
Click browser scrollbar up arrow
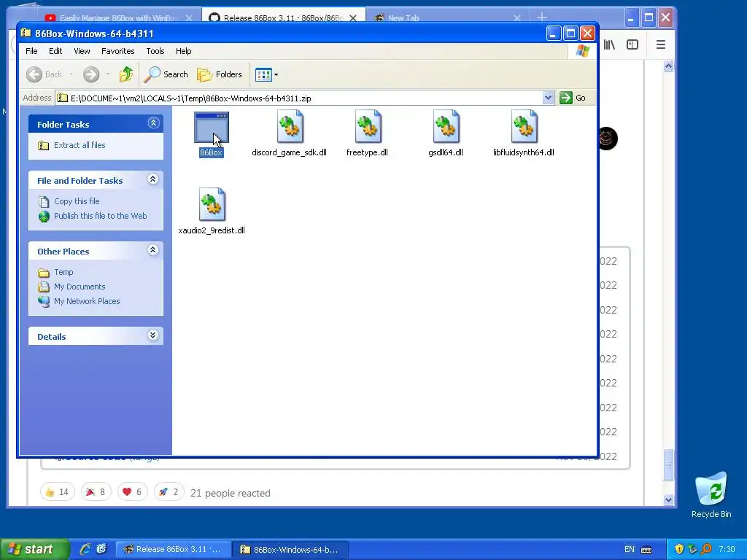click(668, 66)
